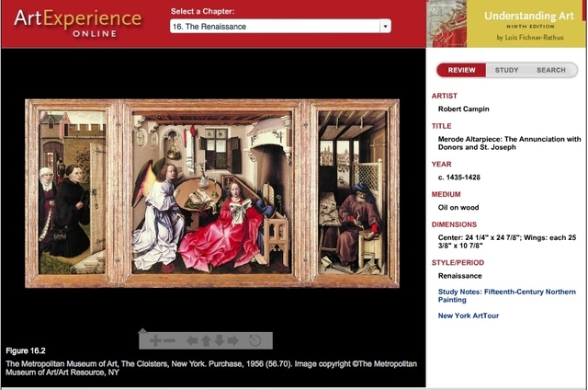This screenshot has width=588, height=390.
Task: Click the medium value 'Oil on wood'
Action: (x=458, y=207)
